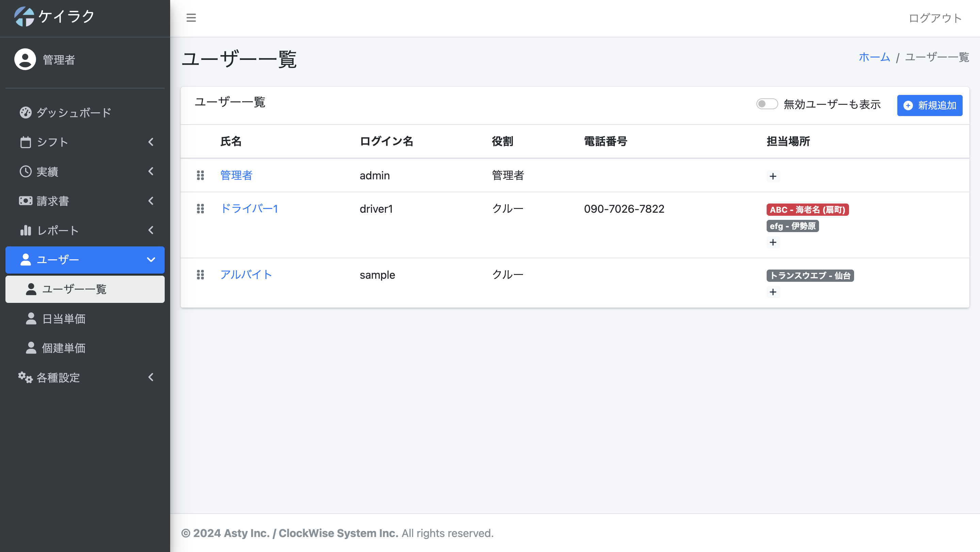This screenshot has width=980, height=552.
Task: Click the 請求書 money bill icon
Action: [26, 201]
